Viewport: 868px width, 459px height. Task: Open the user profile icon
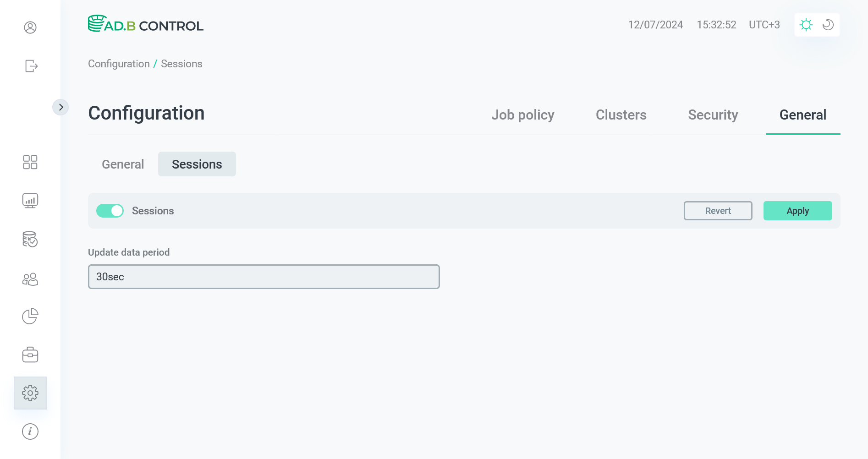30,27
